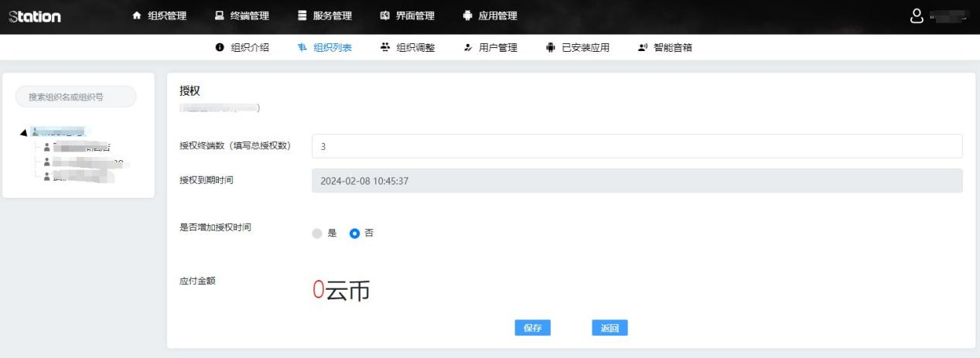Collapse the root organization tree node

click(x=24, y=133)
